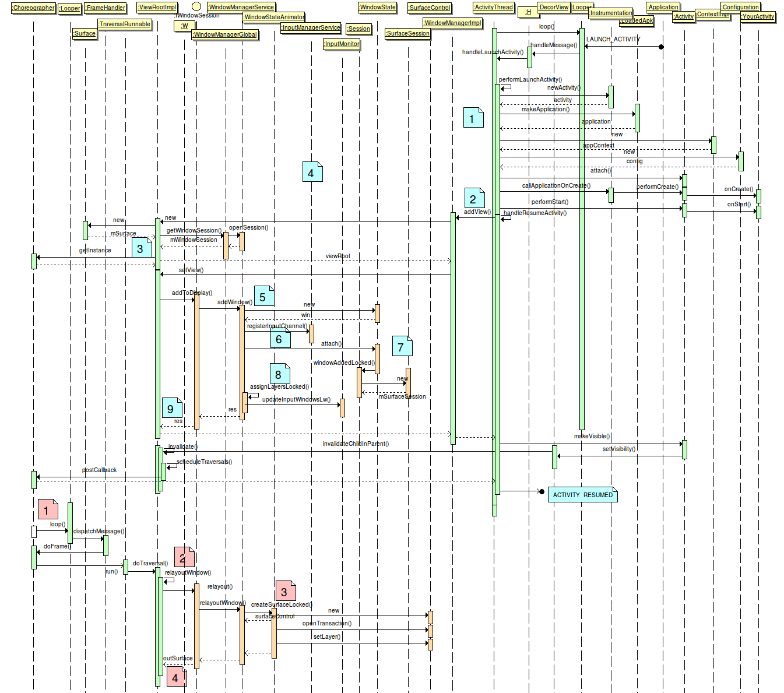Click the blue note numbered 8
Viewport: 784px width, 693px height.
tap(280, 373)
